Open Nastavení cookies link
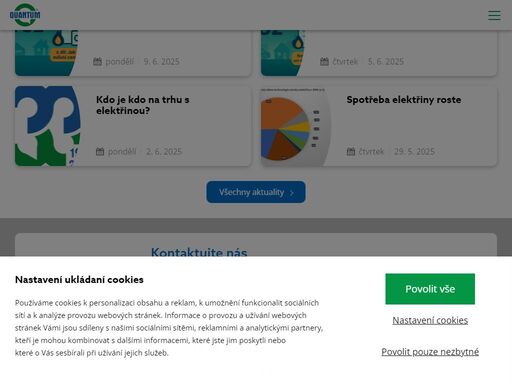Screen dimensions: 512x384 pos(430,320)
